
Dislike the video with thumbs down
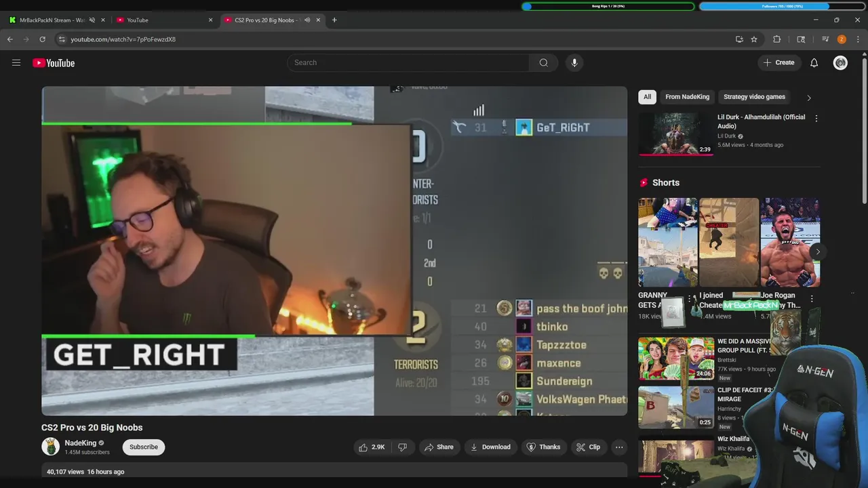(402, 447)
